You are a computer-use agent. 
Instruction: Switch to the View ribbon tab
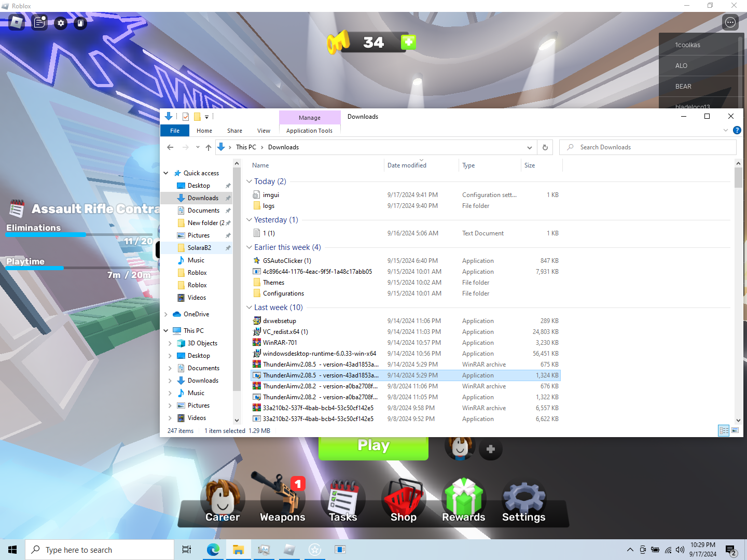(264, 131)
